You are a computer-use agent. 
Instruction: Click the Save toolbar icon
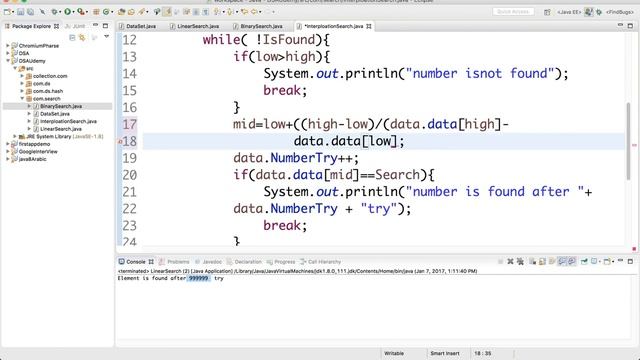pyautogui.click(x=20, y=12)
